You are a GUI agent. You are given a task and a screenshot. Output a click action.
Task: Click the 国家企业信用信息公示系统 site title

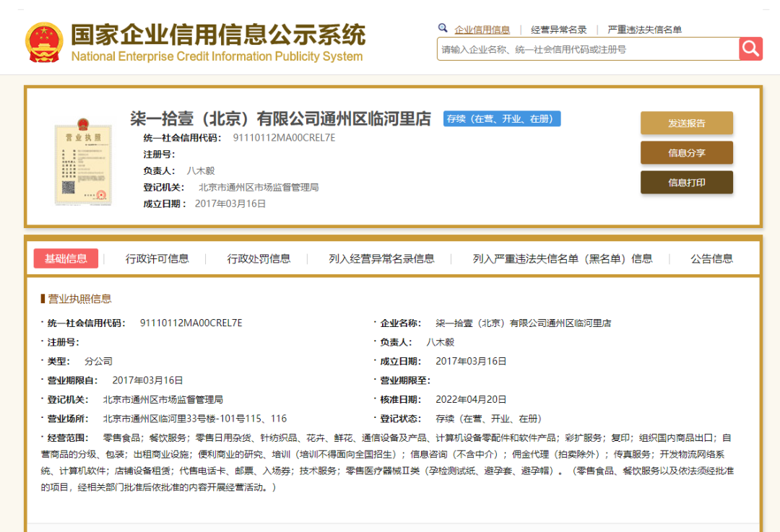[x=218, y=35]
